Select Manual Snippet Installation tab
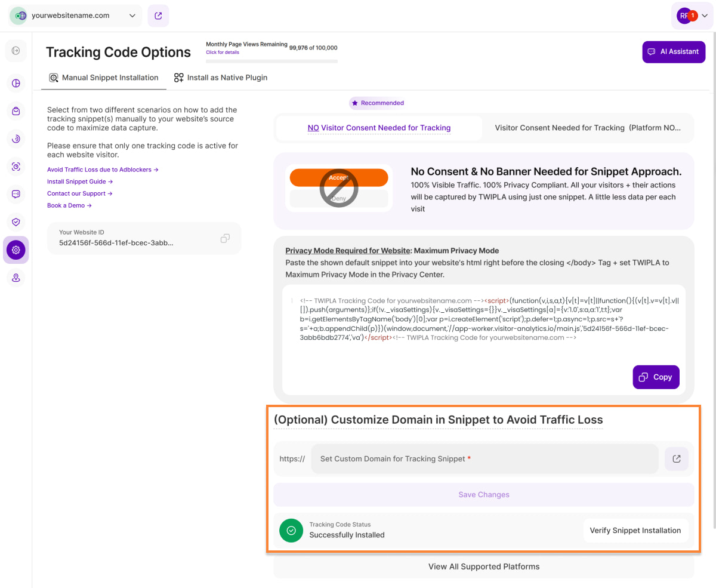 coord(104,78)
